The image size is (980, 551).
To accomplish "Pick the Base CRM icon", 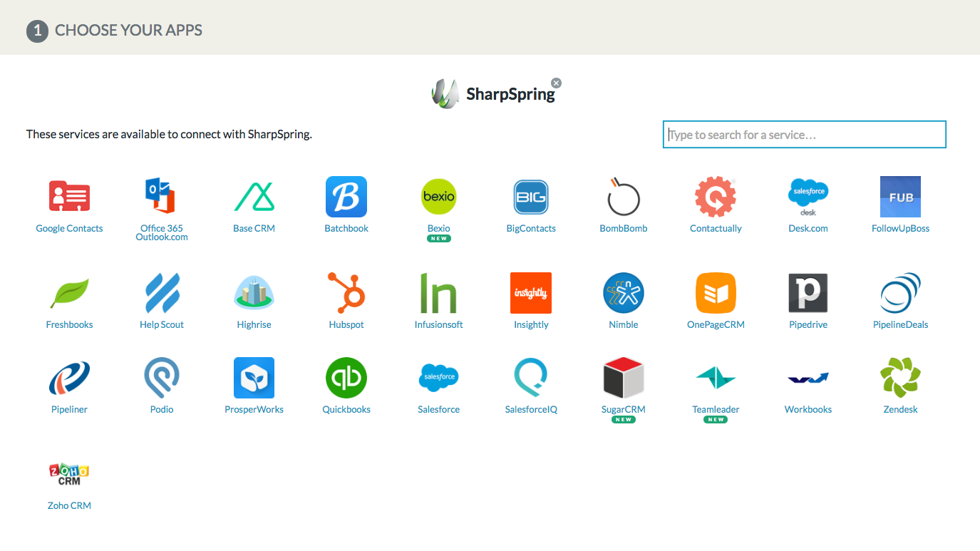I will (x=254, y=197).
